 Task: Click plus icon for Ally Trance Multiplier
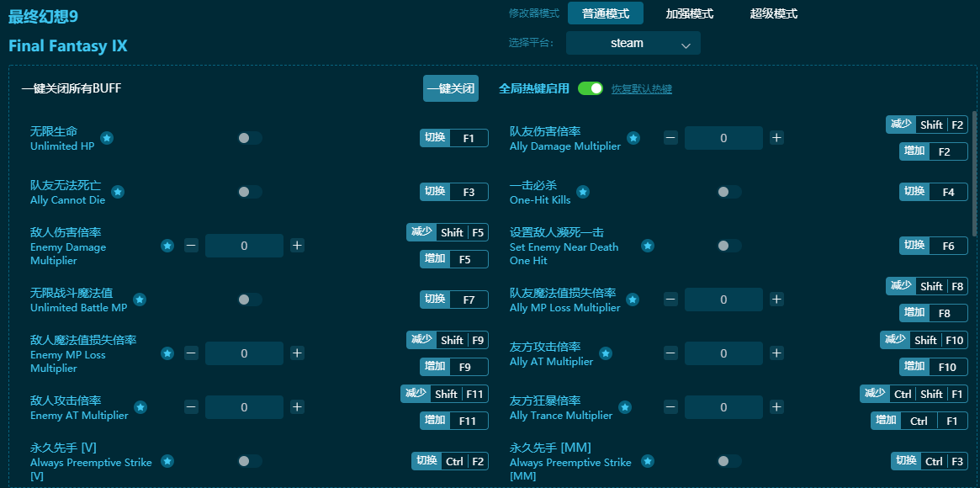click(x=776, y=407)
